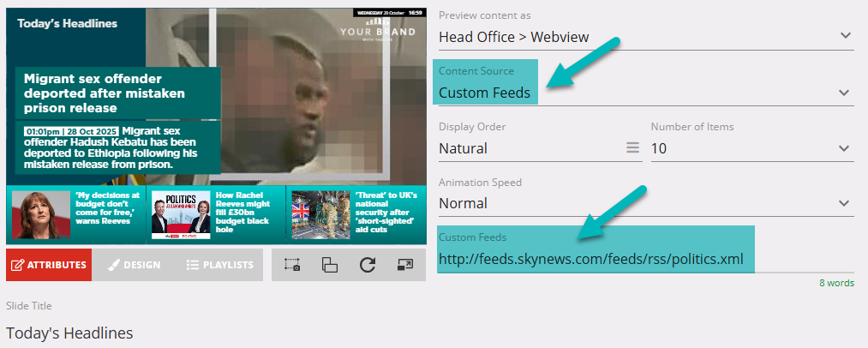Switch to the Attributes tab
Viewport: 868px width, 348px height.
pyautogui.click(x=49, y=265)
